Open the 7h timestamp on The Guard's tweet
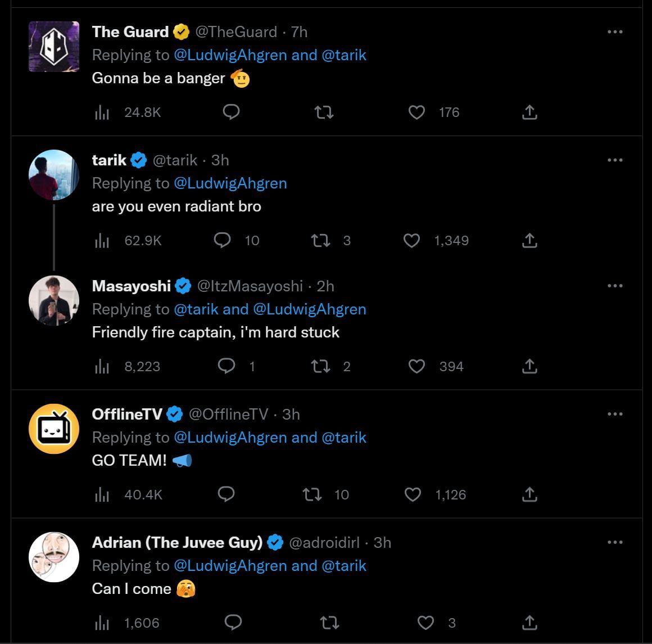The height and width of the screenshot is (644, 652). coord(300,32)
